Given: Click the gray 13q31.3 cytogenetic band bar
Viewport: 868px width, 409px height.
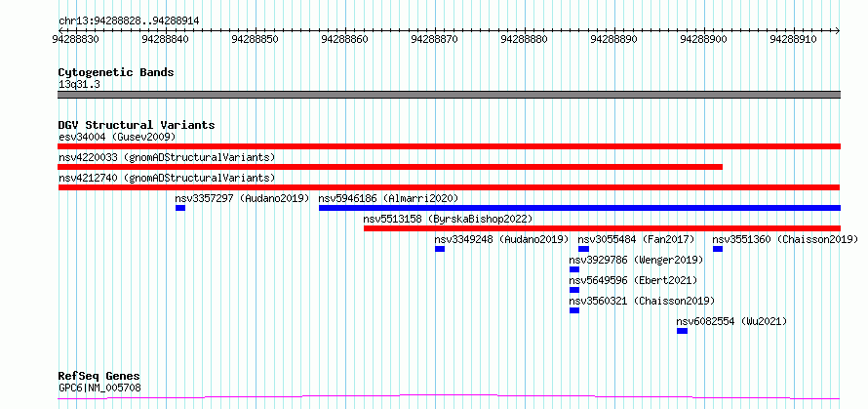Looking at the screenshot, I should coord(449,95).
